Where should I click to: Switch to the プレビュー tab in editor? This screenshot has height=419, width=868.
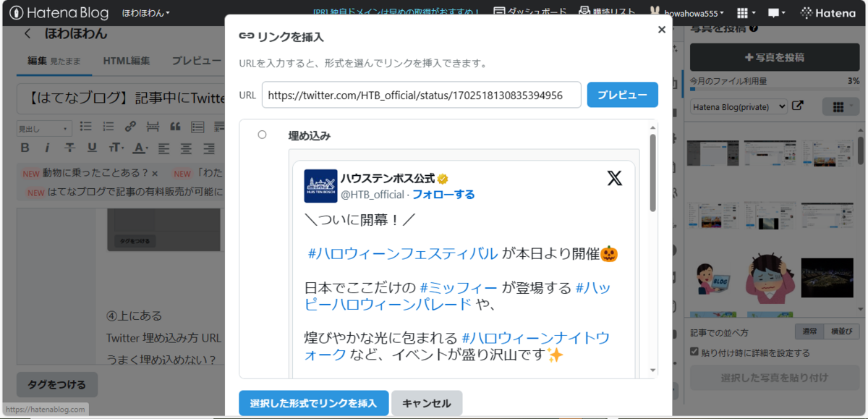click(196, 61)
